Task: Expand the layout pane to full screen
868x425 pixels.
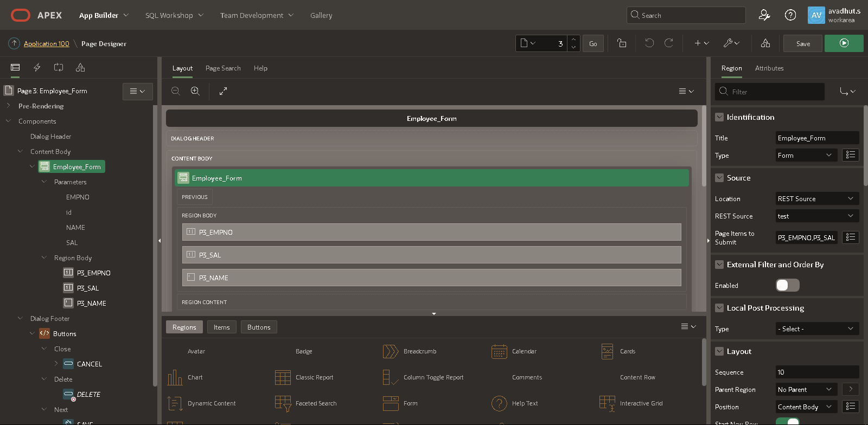Action: (x=223, y=91)
